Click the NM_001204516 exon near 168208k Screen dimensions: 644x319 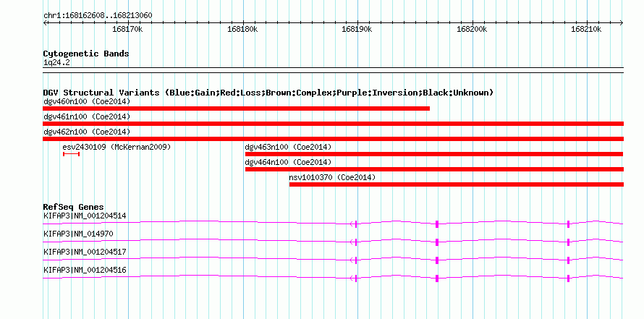click(x=569, y=278)
